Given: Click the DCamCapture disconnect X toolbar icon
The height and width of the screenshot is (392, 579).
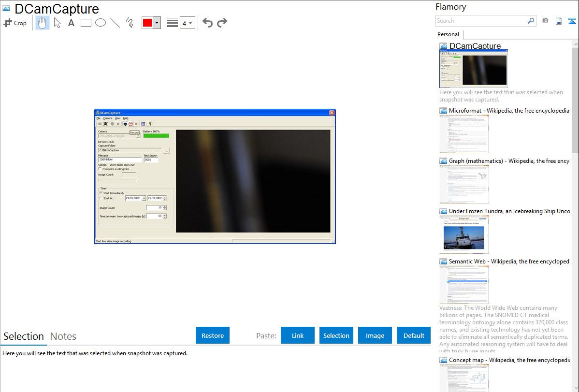Looking at the screenshot, I should (106, 124).
